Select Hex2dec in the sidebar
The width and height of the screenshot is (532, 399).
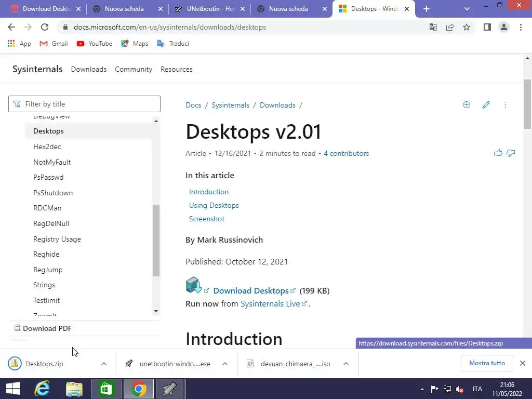click(x=47, y=147)
